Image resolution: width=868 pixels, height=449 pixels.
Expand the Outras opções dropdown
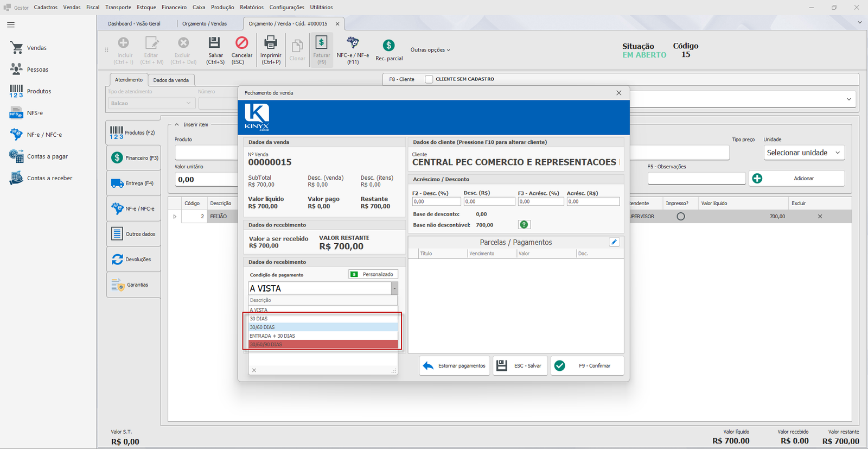pyautogui.click(x=430, y=50)
